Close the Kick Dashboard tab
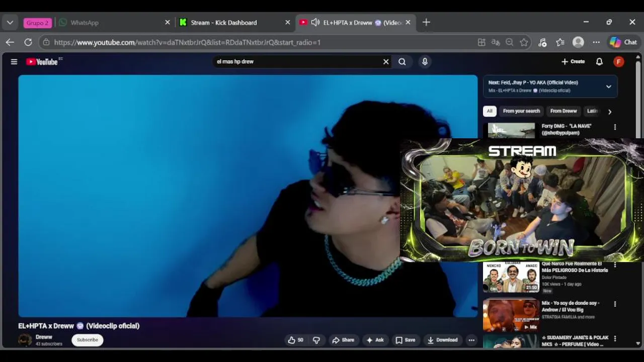The width and height of the screenshot is (644, 362). point(288,23)
